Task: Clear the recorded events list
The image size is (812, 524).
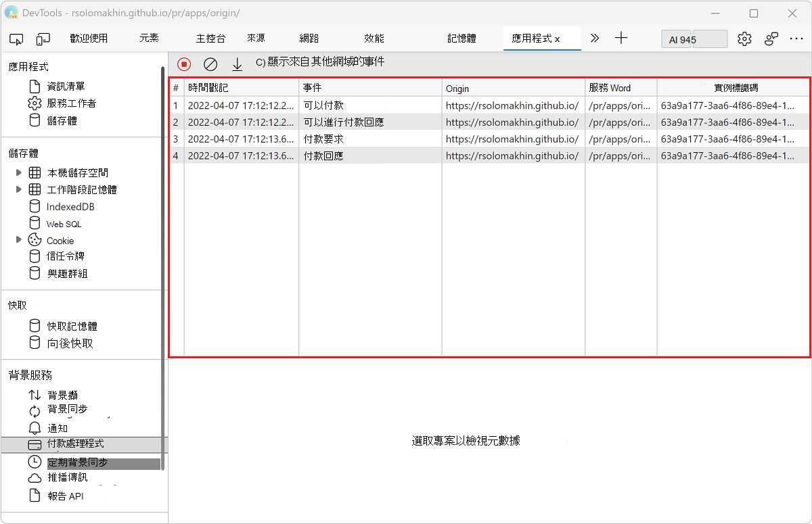Action: (x=210, y=64)
